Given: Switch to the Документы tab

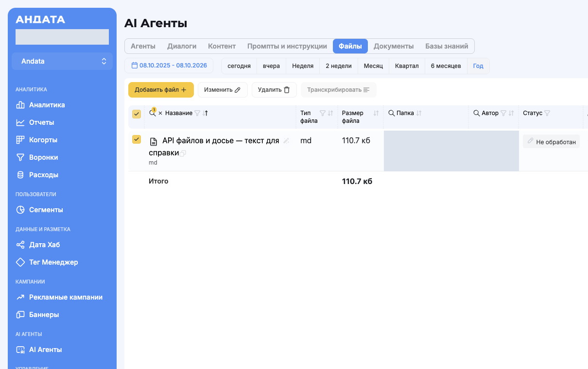Looking at the screenshot, I should [x=394, y=46].
